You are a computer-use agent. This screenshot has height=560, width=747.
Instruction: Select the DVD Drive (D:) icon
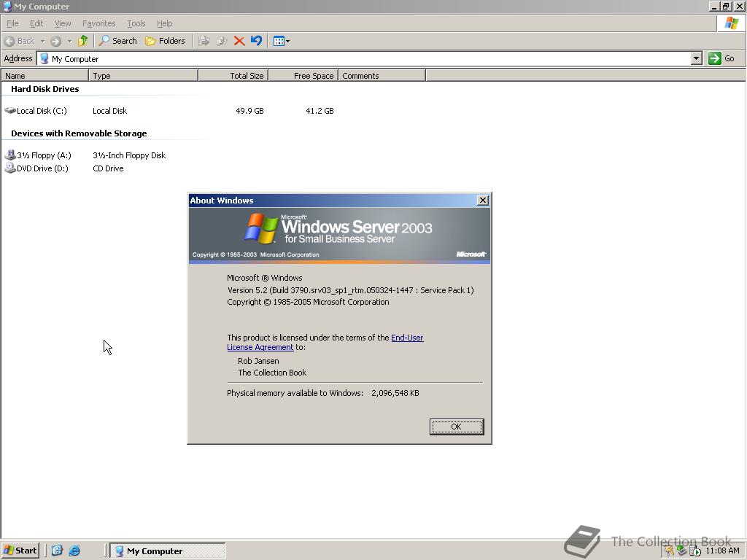10,168
